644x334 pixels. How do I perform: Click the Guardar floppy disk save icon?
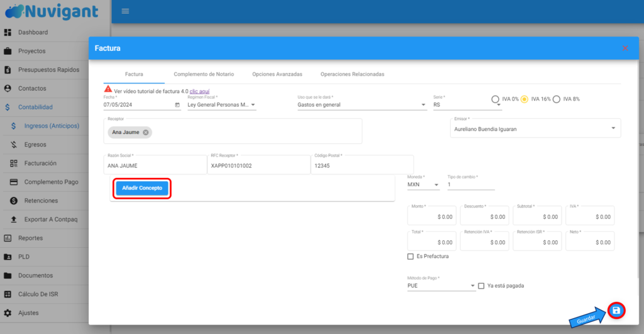616,311
